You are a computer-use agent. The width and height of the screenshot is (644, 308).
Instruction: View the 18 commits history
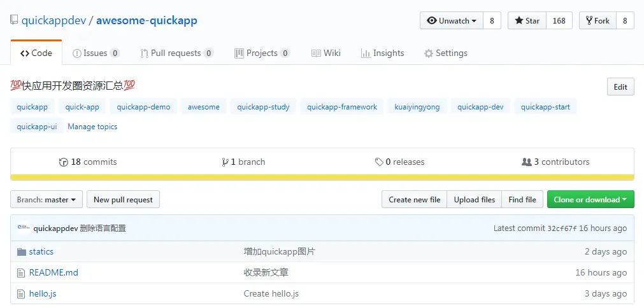click(88, 162)
